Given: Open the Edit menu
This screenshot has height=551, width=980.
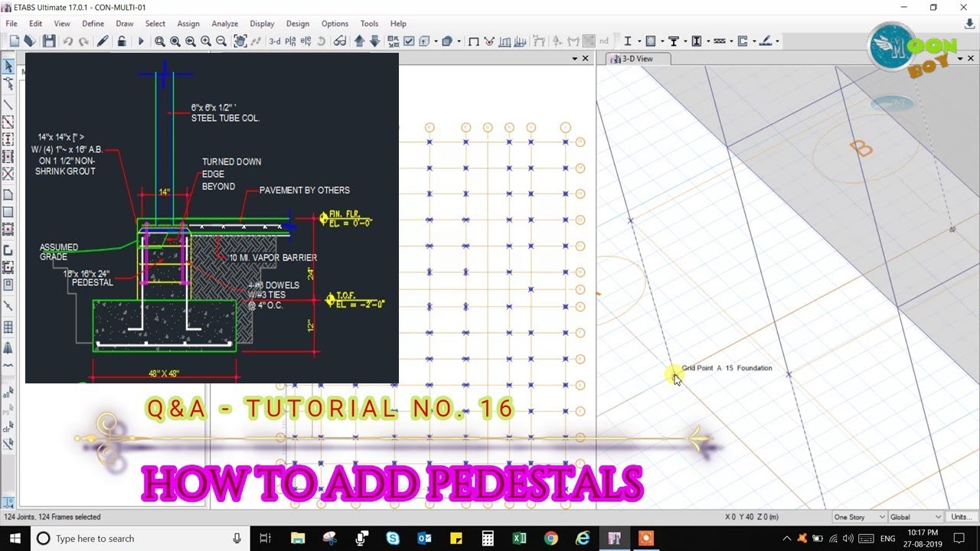Looking at the screenshot, I should [36, 24].
